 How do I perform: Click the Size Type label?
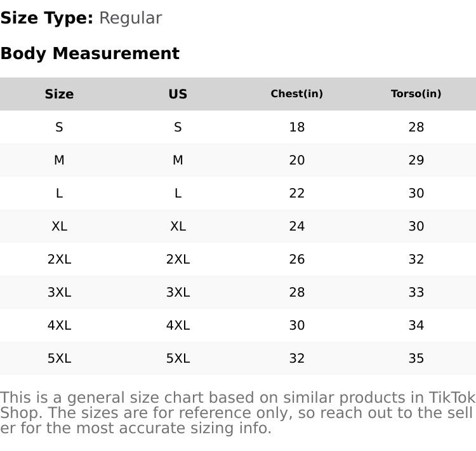coord(47,18)
